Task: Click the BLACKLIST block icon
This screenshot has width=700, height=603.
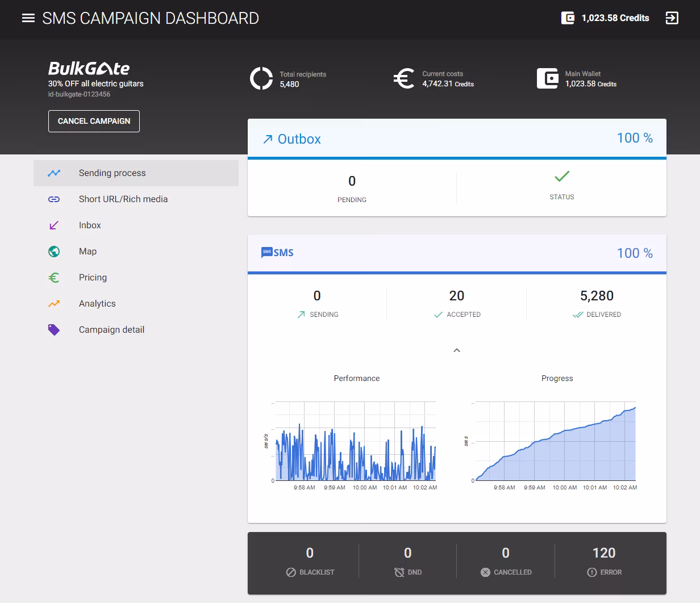Action: [x=291, y=572]
